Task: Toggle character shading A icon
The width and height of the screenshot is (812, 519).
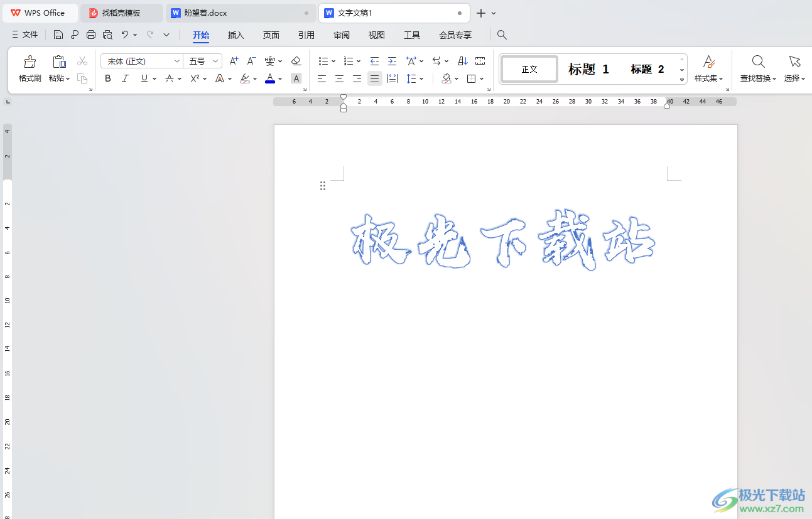Action: [296, 78]
